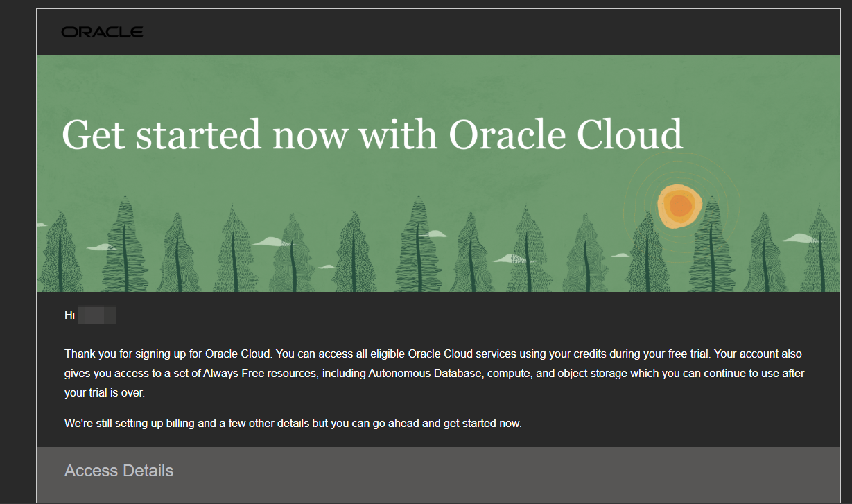Click the redacted name after "Hi"
The width and height of the screenshot is (852, 504).
coord(96,315)
